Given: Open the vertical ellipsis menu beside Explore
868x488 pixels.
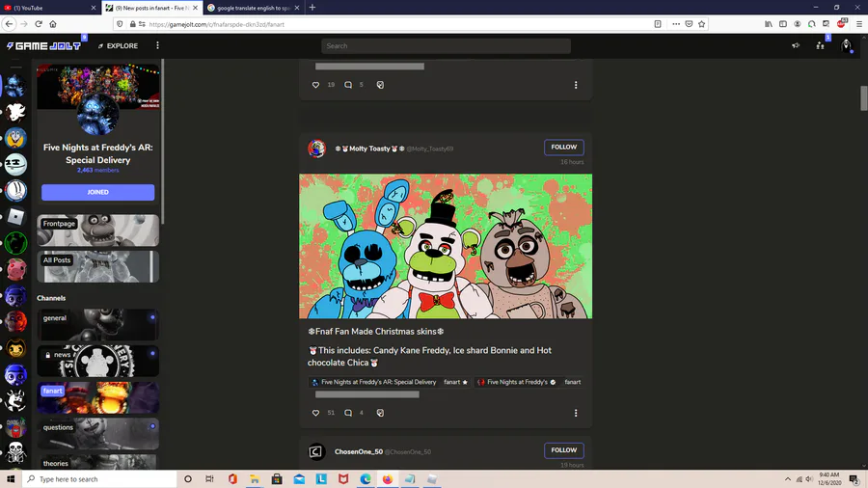Looking at the screenshot, I should click(158, 45).
